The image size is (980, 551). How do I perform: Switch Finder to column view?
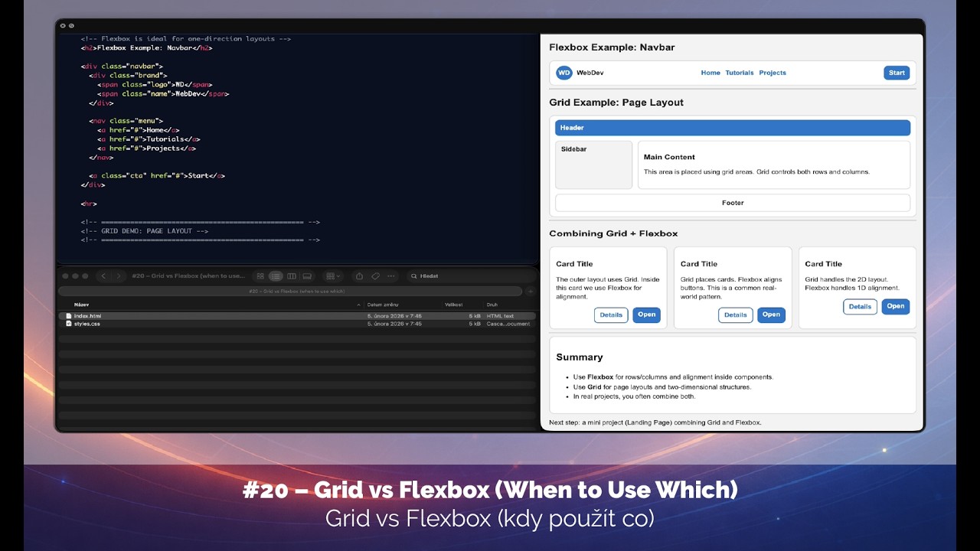(x=292, y=276)
